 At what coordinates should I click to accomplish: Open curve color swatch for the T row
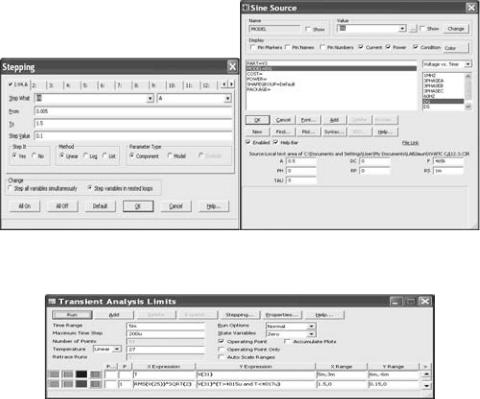click(81, 374)
